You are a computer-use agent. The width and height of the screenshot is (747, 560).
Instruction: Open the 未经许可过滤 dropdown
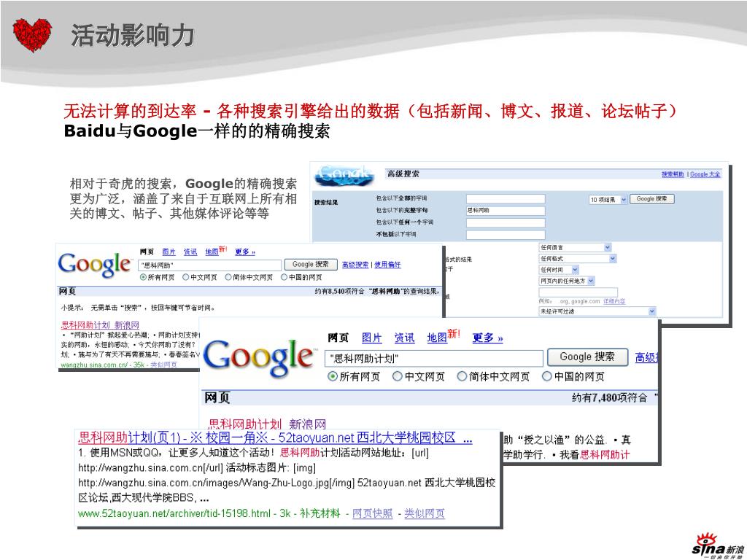(597, 311)
